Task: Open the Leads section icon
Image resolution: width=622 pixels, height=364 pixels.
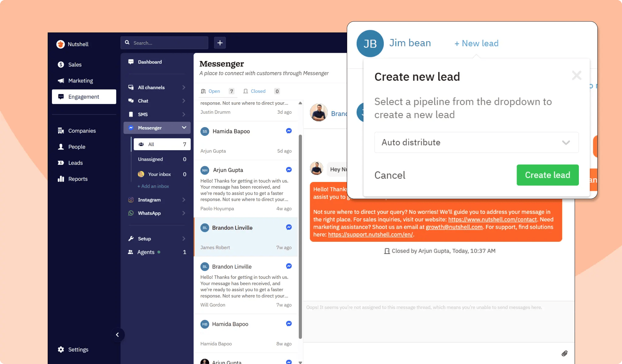Action: point(61,163)
